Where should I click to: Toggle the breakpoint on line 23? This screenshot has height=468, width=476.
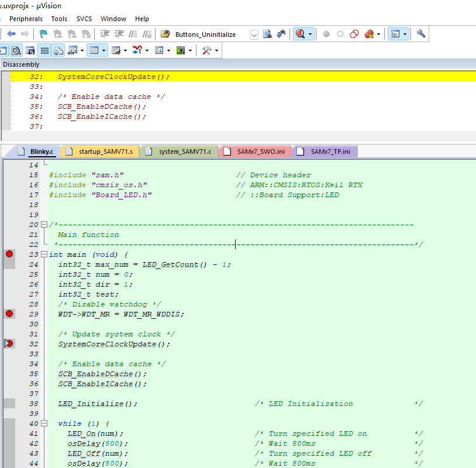pyautogui.click(x=9, y=254)
